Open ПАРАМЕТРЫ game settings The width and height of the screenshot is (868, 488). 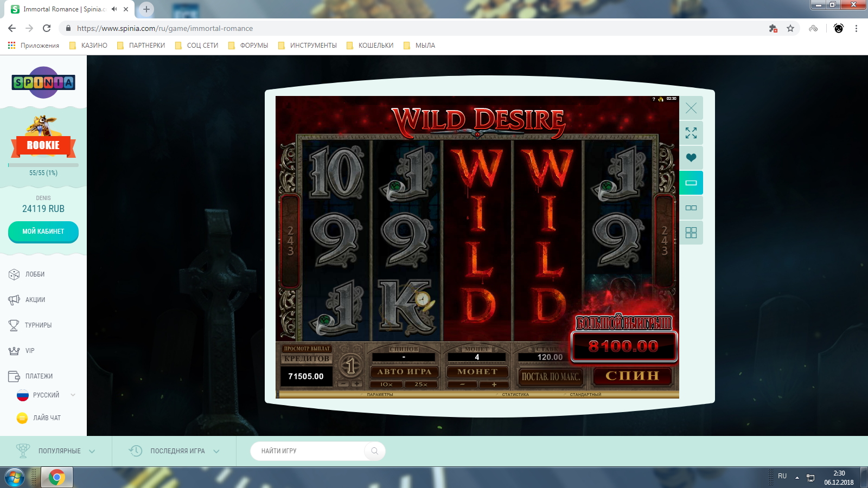click(380, 395)
